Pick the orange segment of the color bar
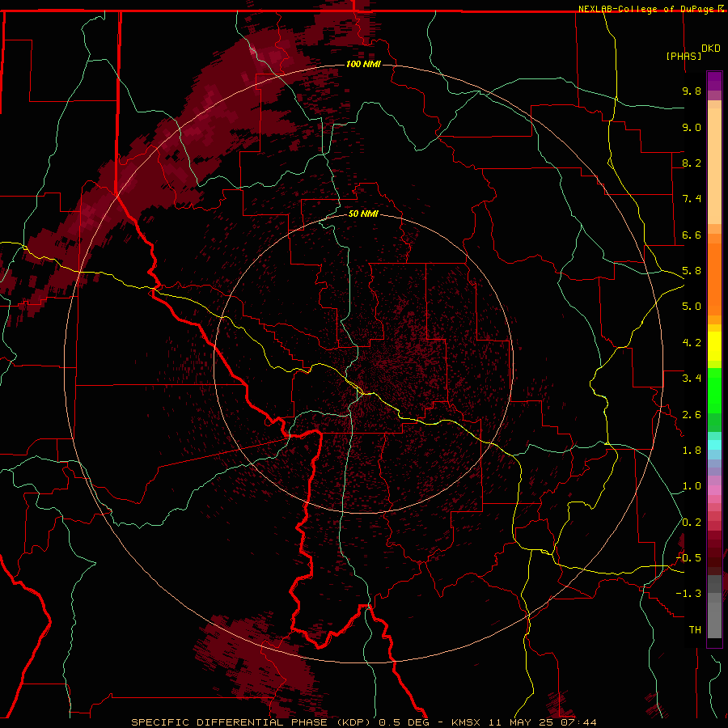This screenshot has height=728, width=728. [x=714, y=278]
